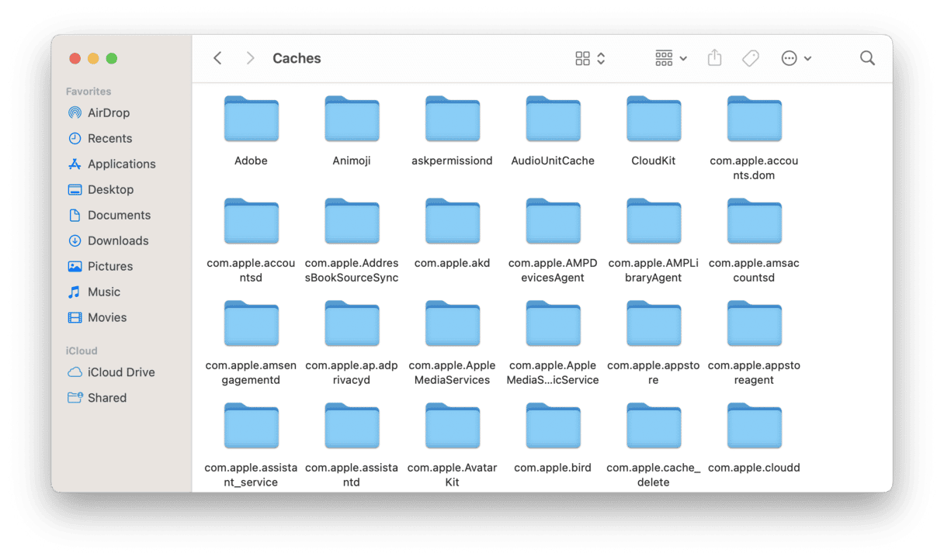Select Downloads in the sidebar
The width and height of the screenshot is (944, 560).
point(117,240)
